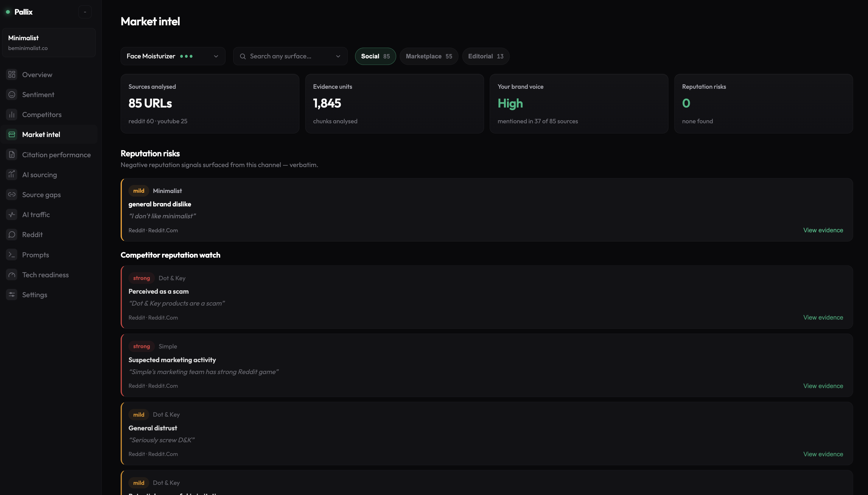The image size is (868, 495).
Task: Click the Settings sliders icon
Action: tap(12, 295)
